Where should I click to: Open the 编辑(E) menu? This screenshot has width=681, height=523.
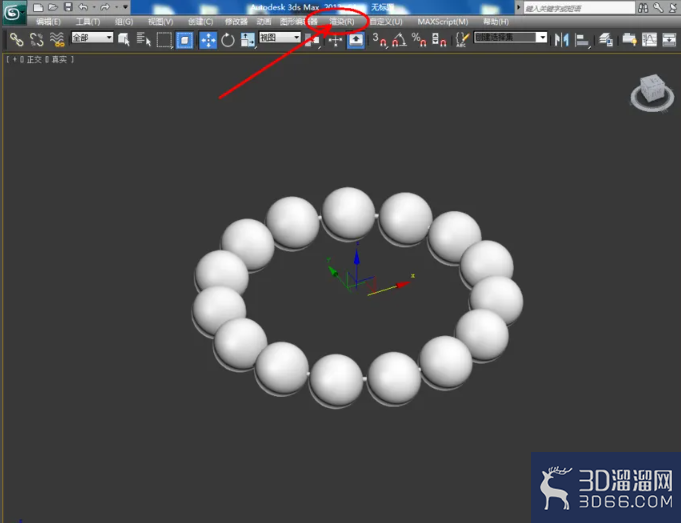pos(48,22)
